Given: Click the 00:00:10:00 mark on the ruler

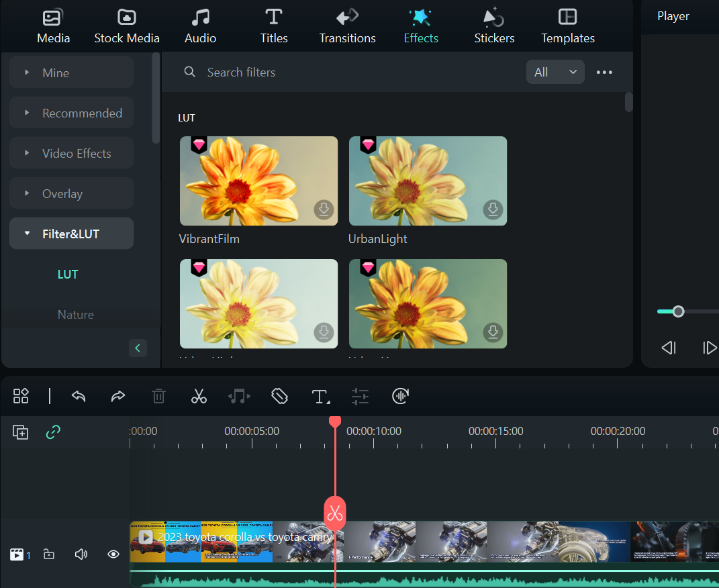Looking at the screenshot, I should [x=374, y=431].
